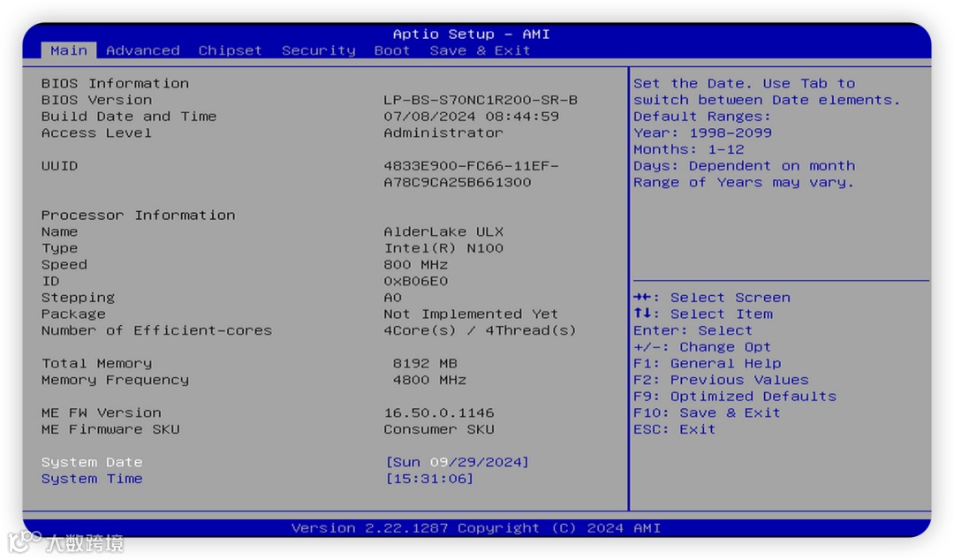Click the processor type Intel(R) N100
The height and width of the screenshot is (560, 954).
[443, 247]
